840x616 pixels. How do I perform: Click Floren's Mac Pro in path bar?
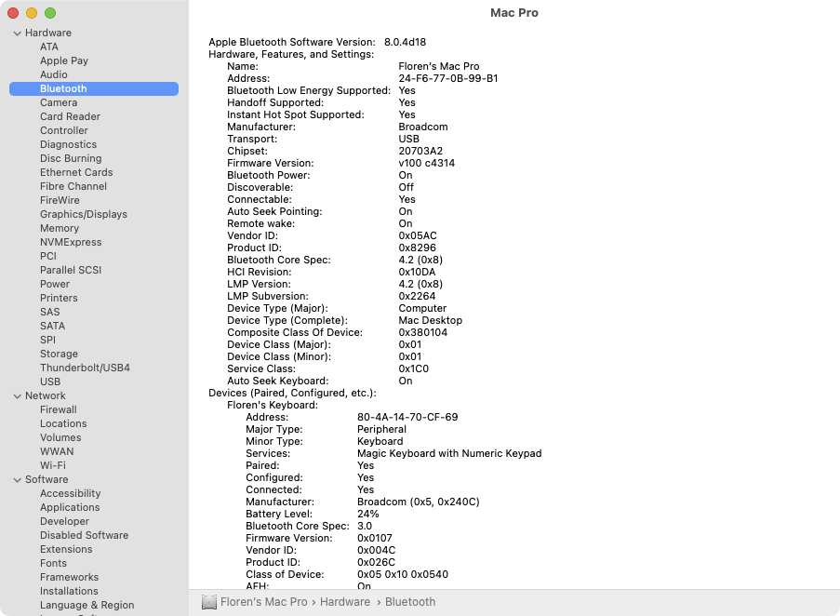coord(264,602)
